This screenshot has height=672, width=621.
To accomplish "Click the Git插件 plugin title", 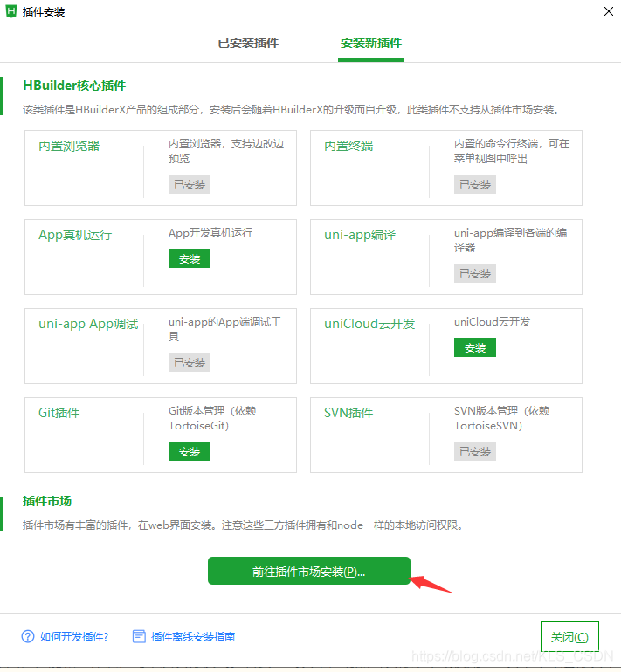I will pyautogui.click(x=59, y=412).
